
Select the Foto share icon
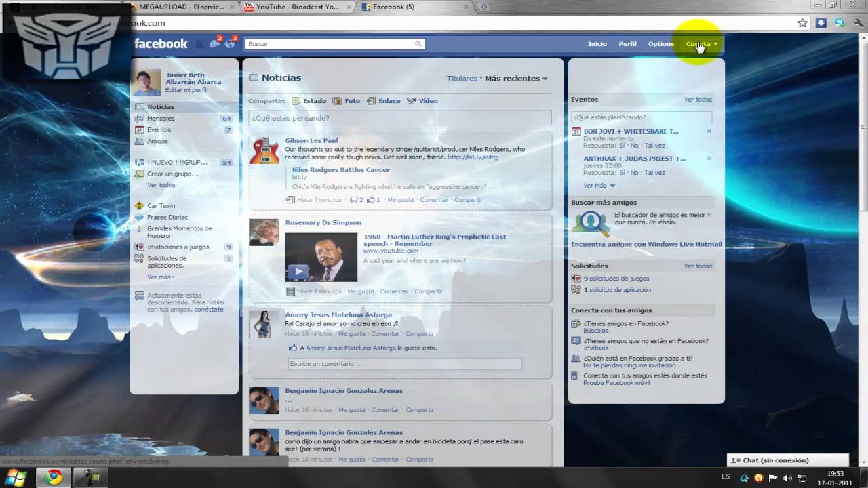tap(337, 101)
